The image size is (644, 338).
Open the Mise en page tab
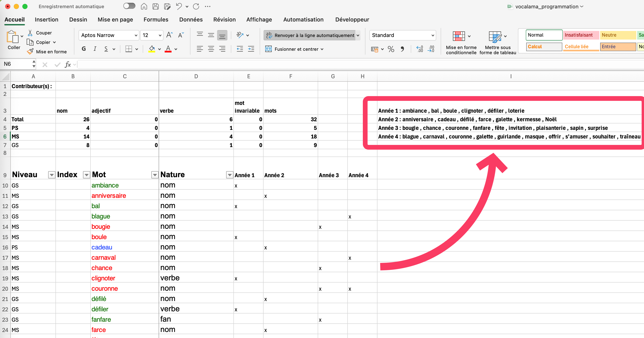115,20
